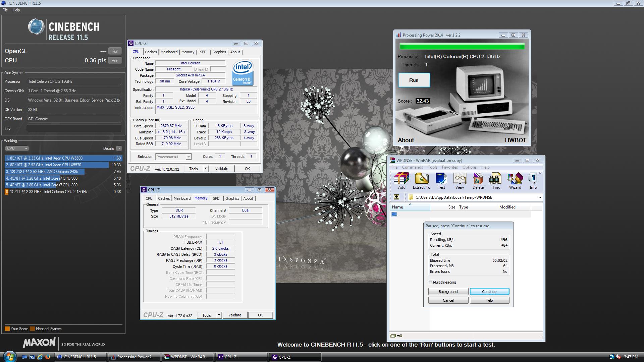Click the Cinebench sphere logo
644x362 pixels.
point(36,27)
